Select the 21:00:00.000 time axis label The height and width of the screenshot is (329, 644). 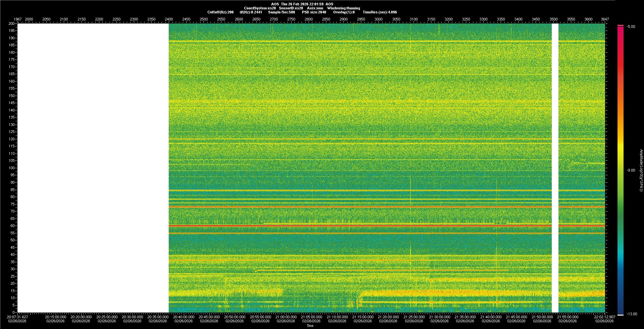pyautogui.click(x=286, y=317)
